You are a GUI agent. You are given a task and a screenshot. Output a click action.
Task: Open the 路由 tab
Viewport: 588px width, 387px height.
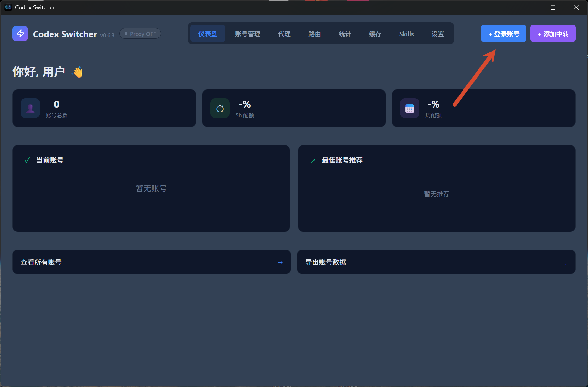[x=315, y=34]
